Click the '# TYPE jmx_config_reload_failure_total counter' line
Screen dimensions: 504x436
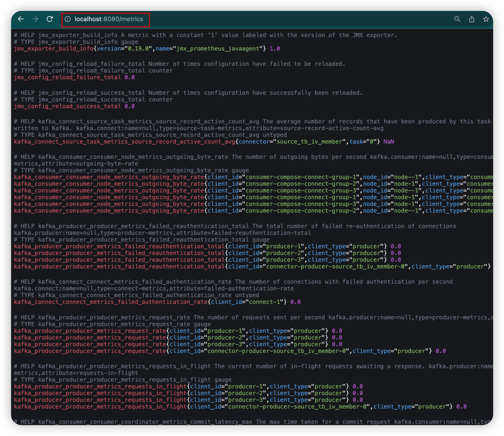click(x=93, y=71)
